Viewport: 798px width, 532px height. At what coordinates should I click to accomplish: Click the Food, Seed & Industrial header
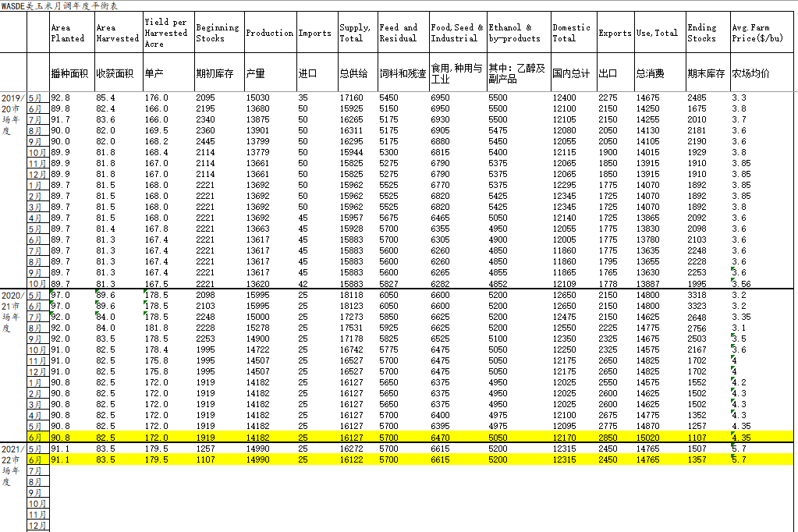457,33
